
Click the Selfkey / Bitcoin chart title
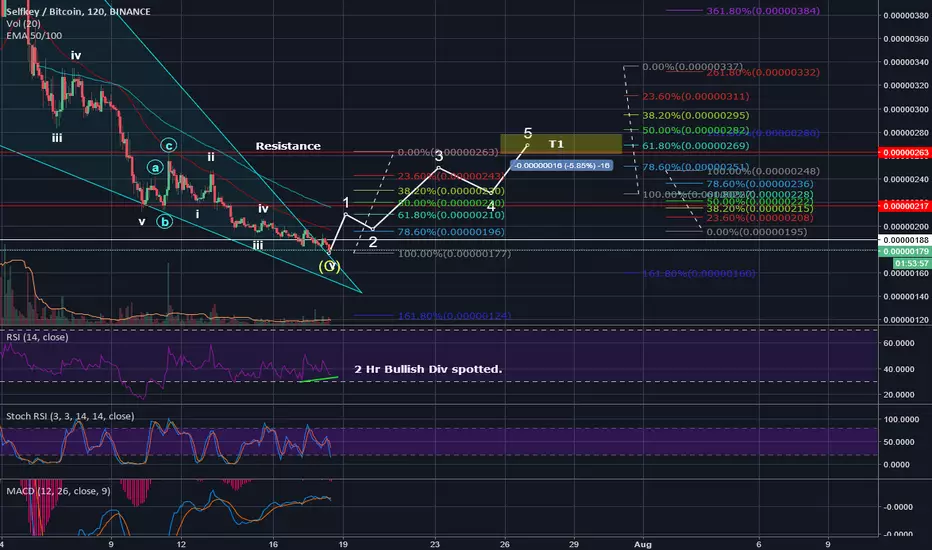point(78,11)
